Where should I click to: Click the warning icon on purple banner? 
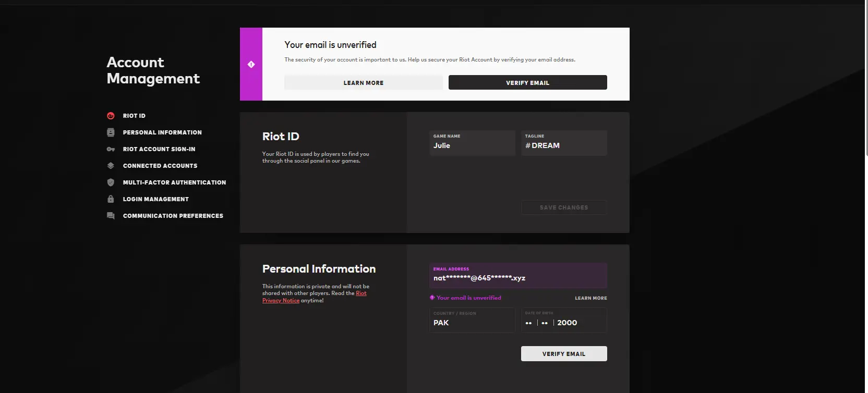pos(251,64)
